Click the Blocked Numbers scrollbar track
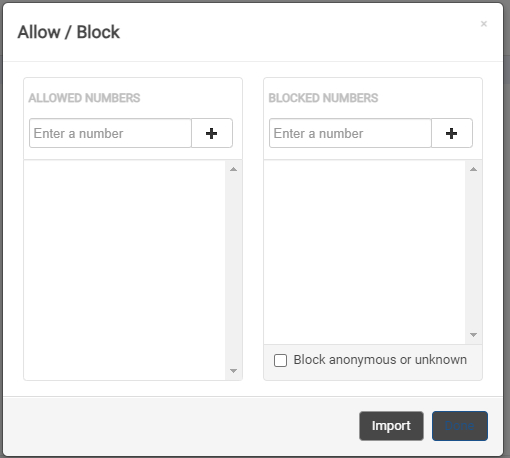The height and width of the screenshot is (458, 510). (473, 252)
